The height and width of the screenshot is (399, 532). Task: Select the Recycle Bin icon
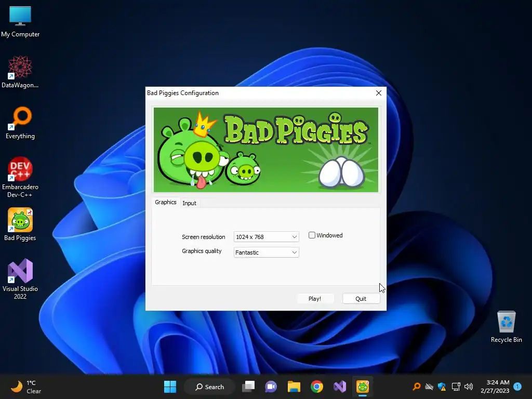click(506, 326)
